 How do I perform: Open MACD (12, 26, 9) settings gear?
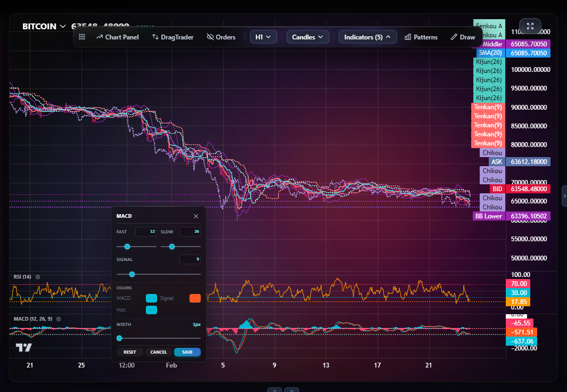tap(59, 318)
